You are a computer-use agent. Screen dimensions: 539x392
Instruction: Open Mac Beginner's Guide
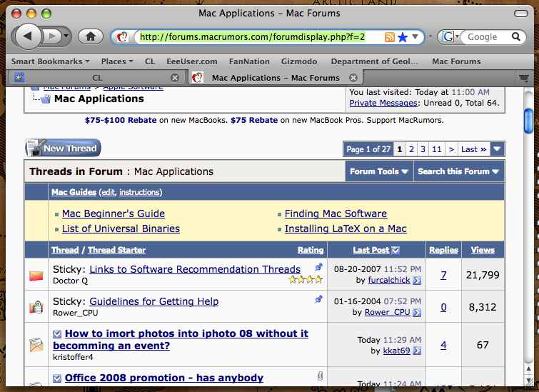pos(114,213)
